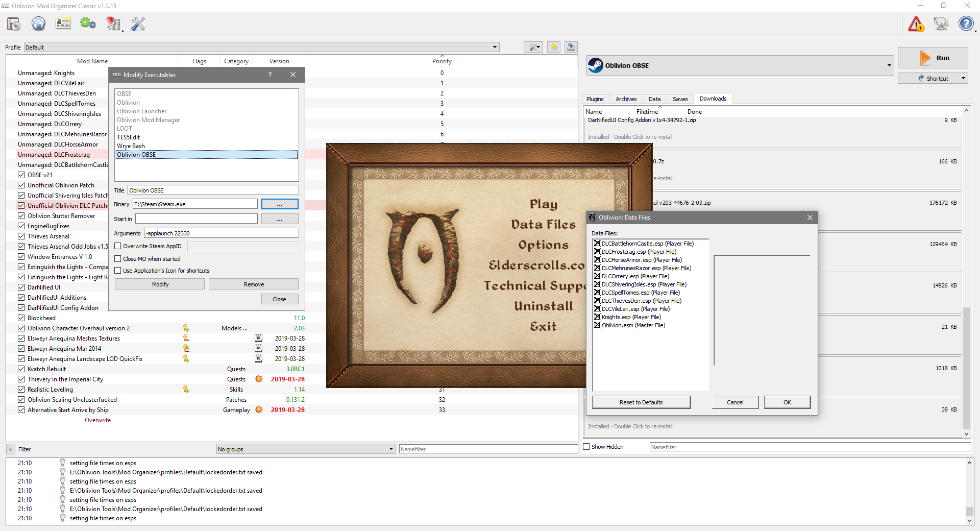Enable Close MO when started
Image resolution: width=980 pixels, height=531 pixels.
click(x=118, y=259)
